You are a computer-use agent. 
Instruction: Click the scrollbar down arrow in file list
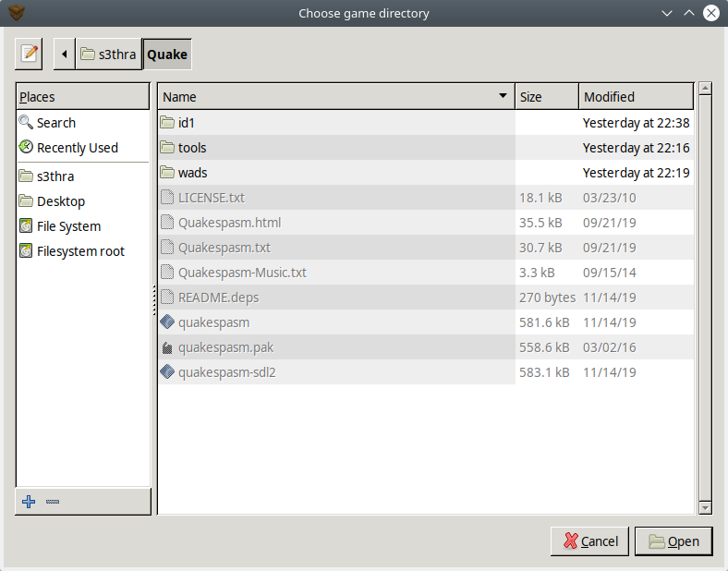[x=705, y=507]
